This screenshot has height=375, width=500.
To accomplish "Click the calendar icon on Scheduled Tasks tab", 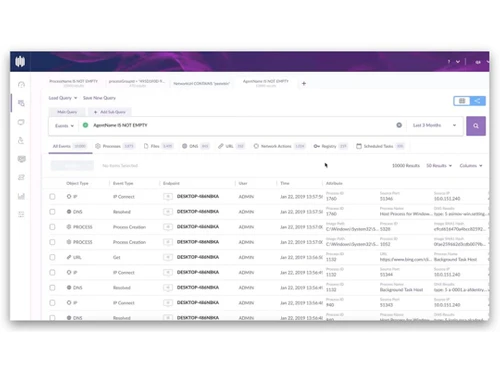I will tap(359, 146).
